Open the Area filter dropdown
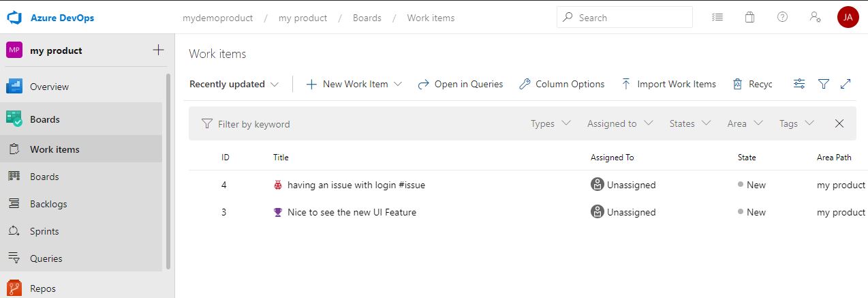 click(x=746, y=123)
